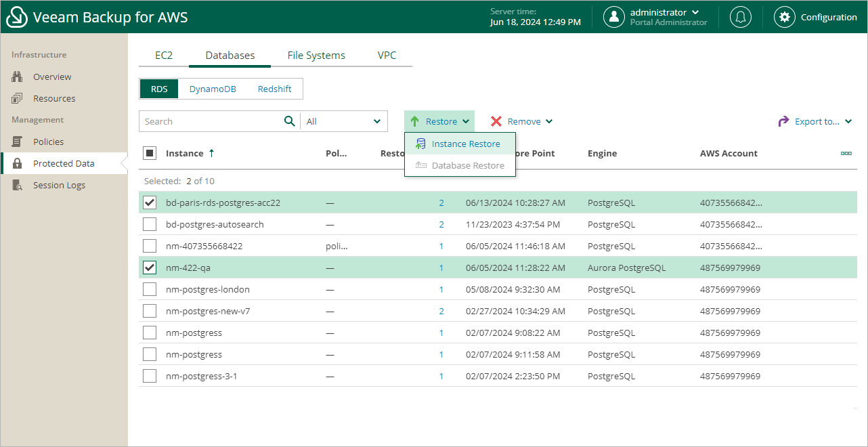The height and width of the screenshot is (447, 868).
Task: Click the Engine column header
Action: 602,153
